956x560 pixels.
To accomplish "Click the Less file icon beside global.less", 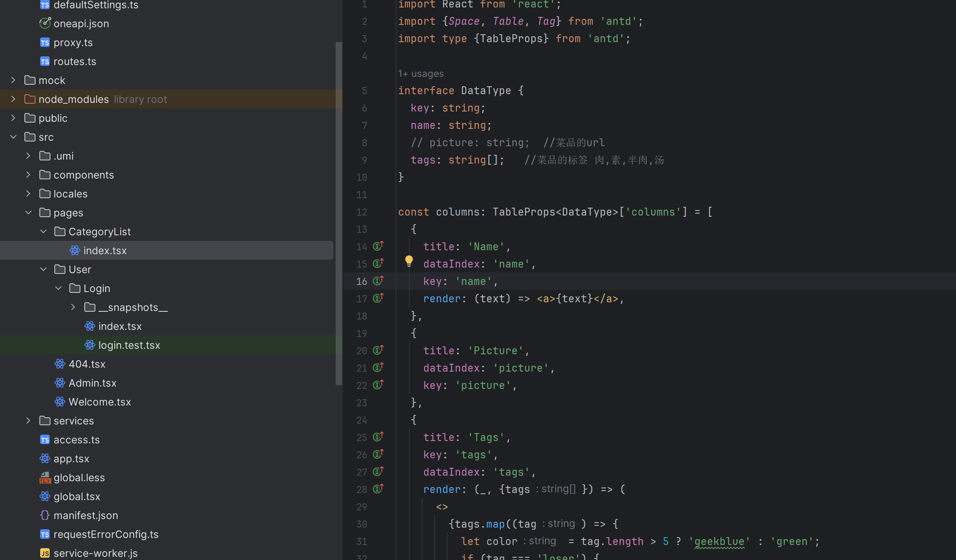I will point(45,478).
